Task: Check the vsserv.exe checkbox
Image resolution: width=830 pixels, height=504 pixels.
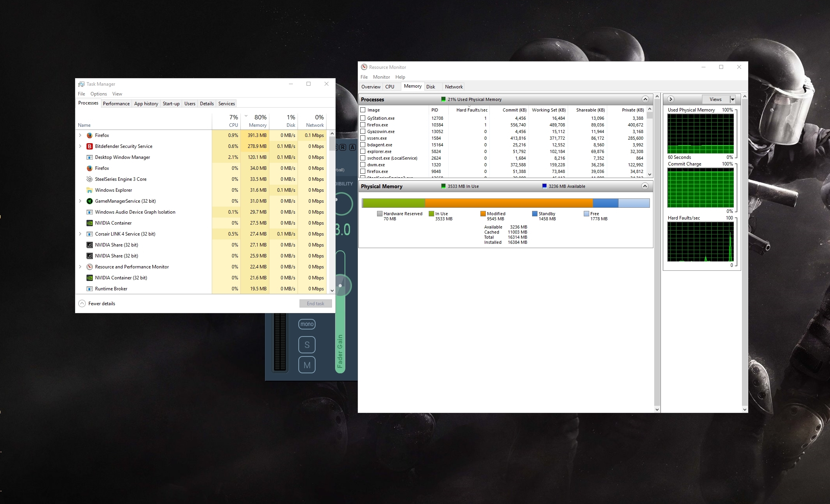Action: tap(363, 138)
